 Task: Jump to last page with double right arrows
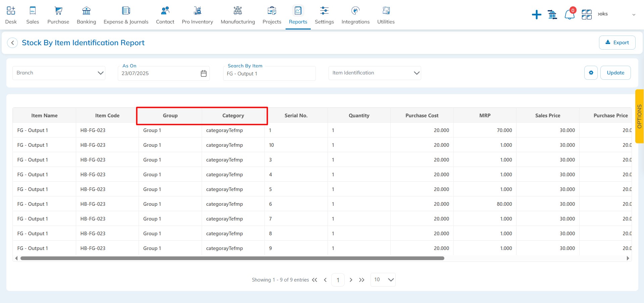click(x=361, y=280)
